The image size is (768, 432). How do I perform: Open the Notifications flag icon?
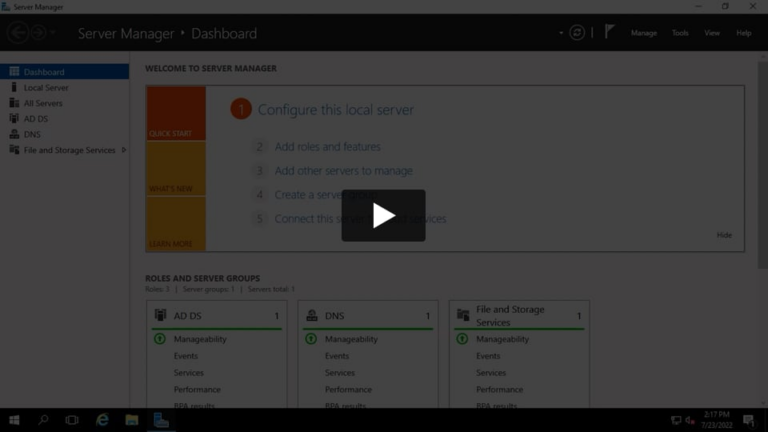coord(609,33)
